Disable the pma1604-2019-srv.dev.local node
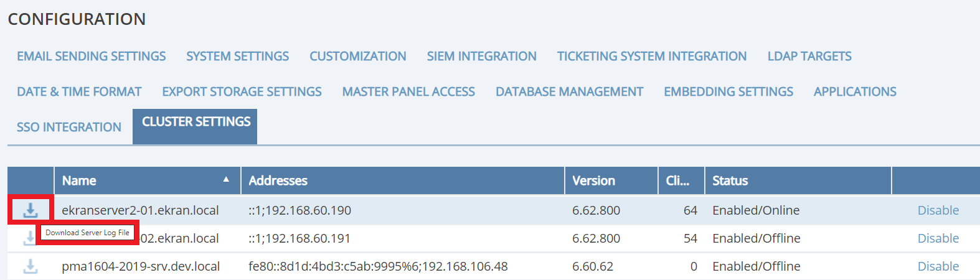 [x=938, y=266]
